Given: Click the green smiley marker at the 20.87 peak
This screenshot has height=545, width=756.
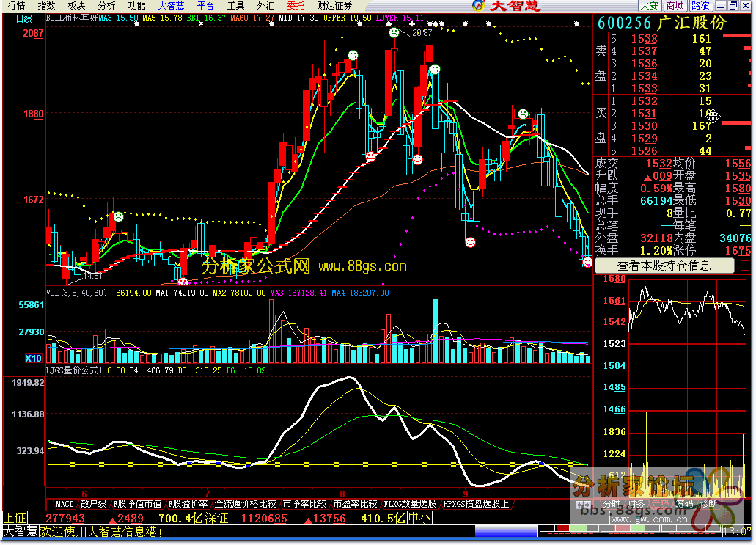Looking at the screenshot, I should pyautogui.click(x=394, y=33).
